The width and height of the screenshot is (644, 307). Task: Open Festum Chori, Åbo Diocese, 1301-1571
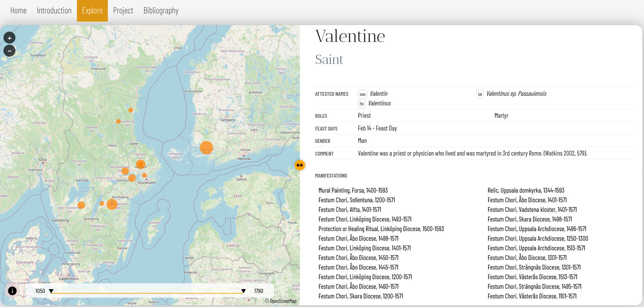(527, 258)
